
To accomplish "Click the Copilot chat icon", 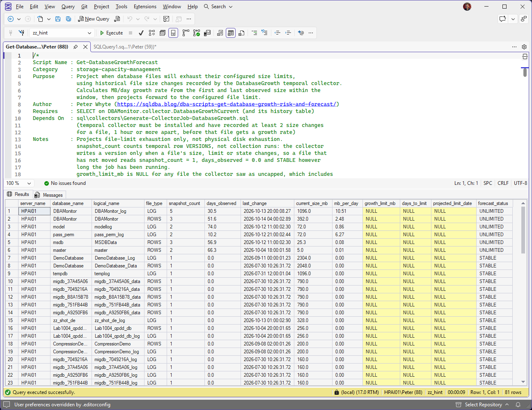I will tap(503, 19).
